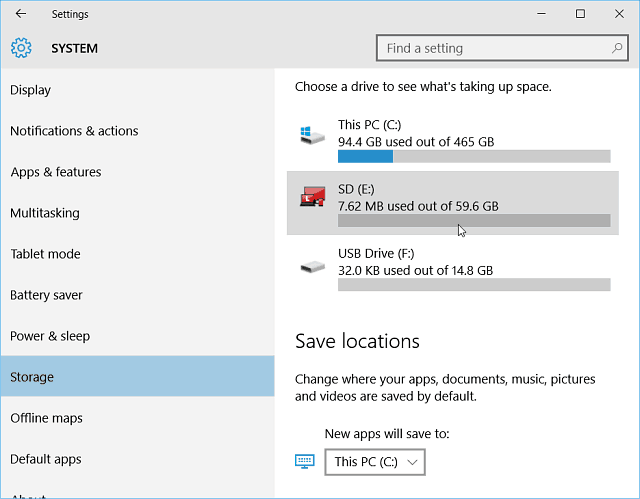Select the Storage category
Screen dimensions: 640x499
click(138, 376)
